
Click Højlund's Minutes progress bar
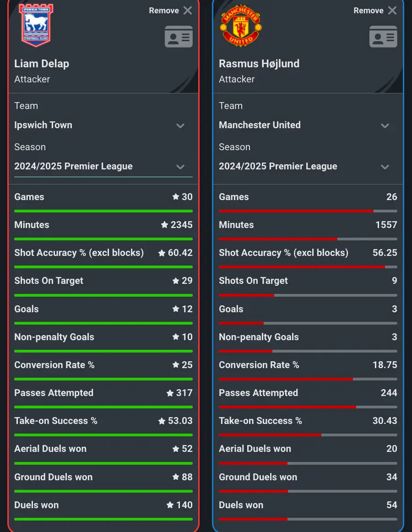(x=308, y=239)
